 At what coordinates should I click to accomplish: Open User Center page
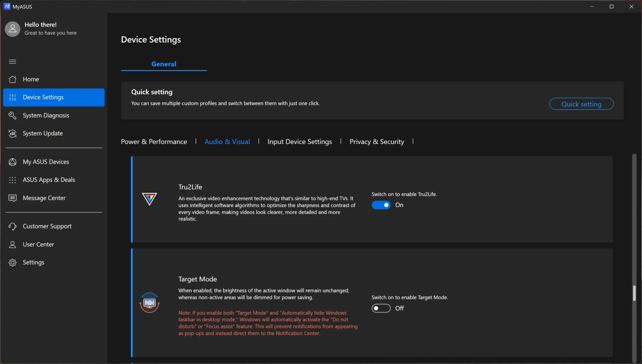point(54,244)
